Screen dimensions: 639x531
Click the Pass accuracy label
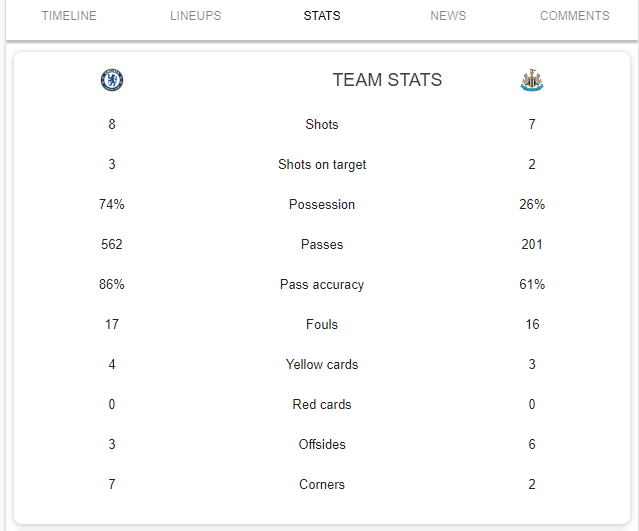[322, 285]
